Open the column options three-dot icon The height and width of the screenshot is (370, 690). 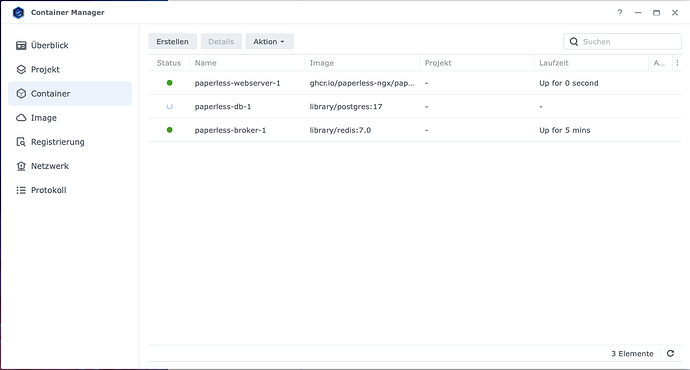tap(677, 63)
